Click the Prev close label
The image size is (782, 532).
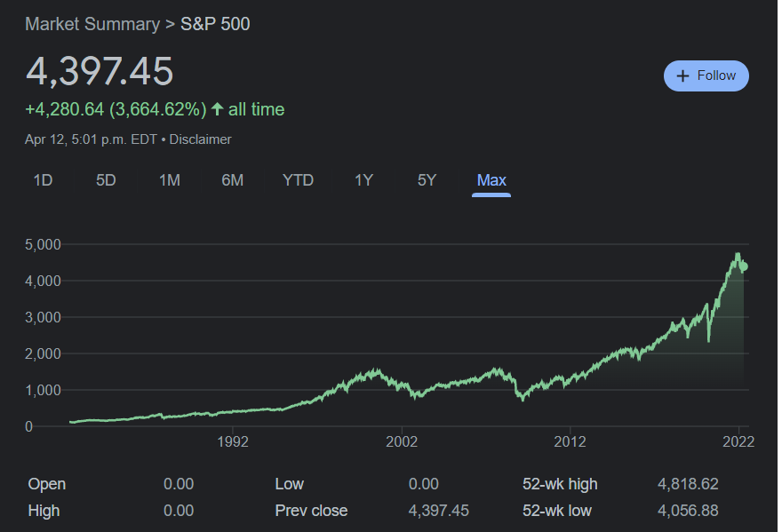click(x=311, y=511)
